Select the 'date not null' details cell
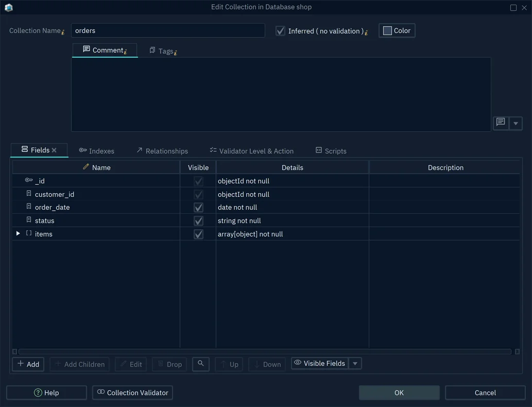The width and height of the screenshot is (532, 407). pos(292,207)
